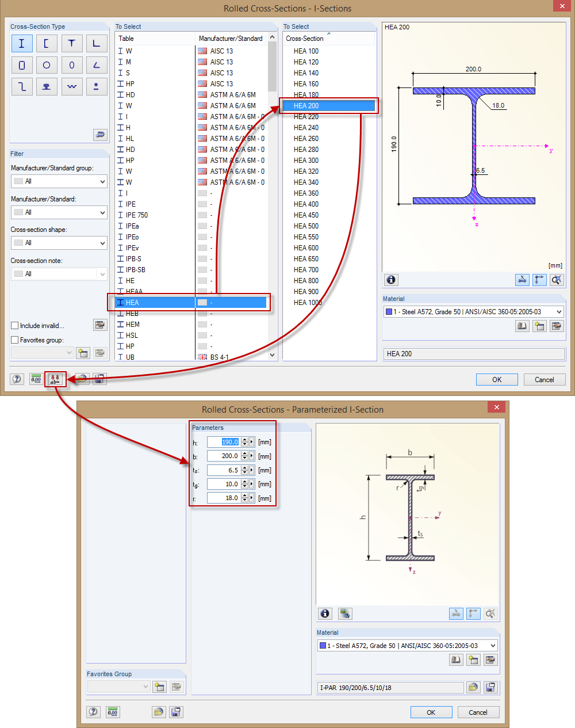This screenshot has height=728, width=575.
Task: Select the channel (C-shape) cross-section type
Action: pos(47,43)
